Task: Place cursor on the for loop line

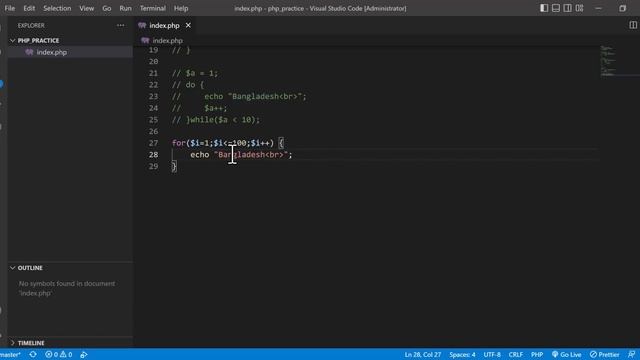Action: click(x=227, y=143)
